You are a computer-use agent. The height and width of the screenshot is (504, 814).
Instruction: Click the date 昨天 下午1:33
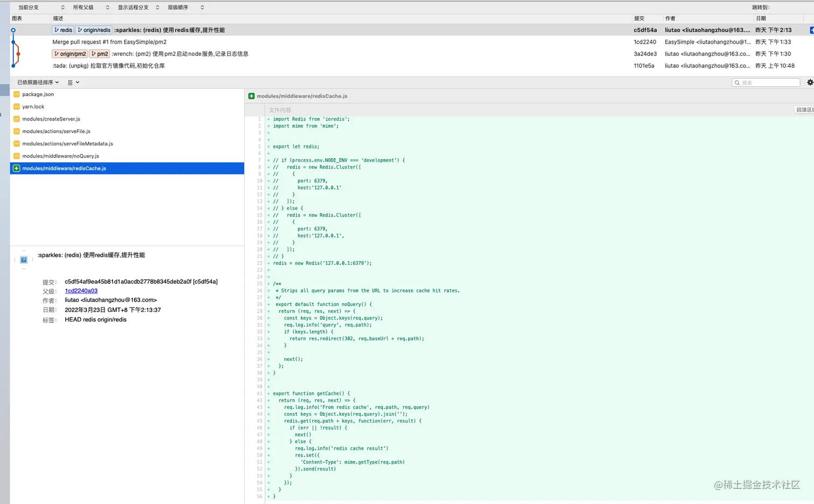[x=773, y=42]
